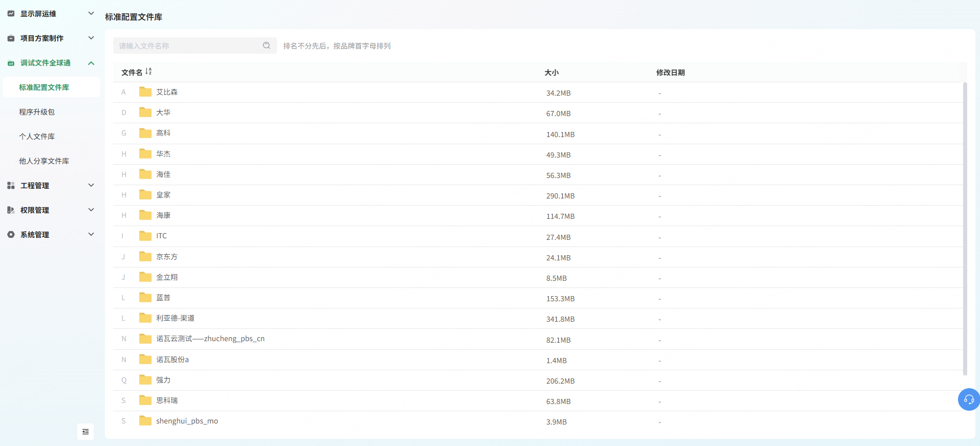This screenshot has height=446, width=980.
Task: Expand the 系统管理 menu chevron
Action: click(x=91, y=234)
